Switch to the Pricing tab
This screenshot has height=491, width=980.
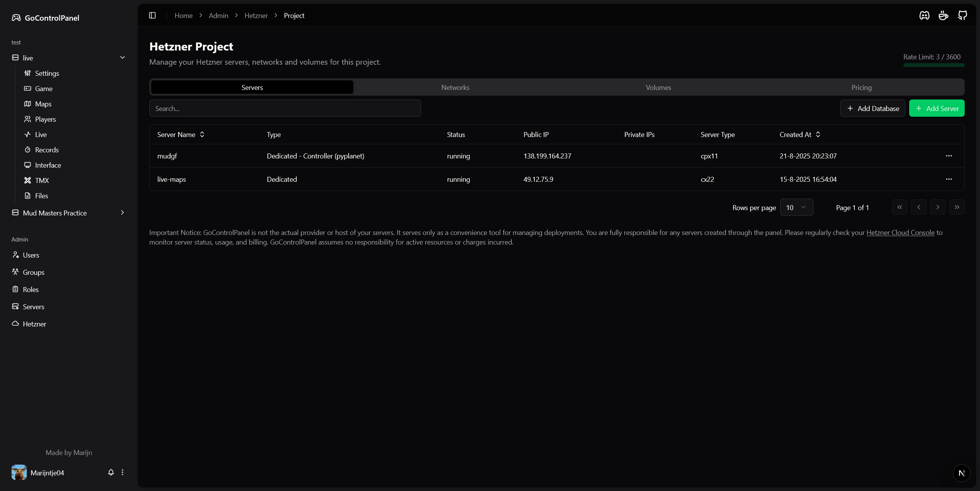click(x=861, y=87)
